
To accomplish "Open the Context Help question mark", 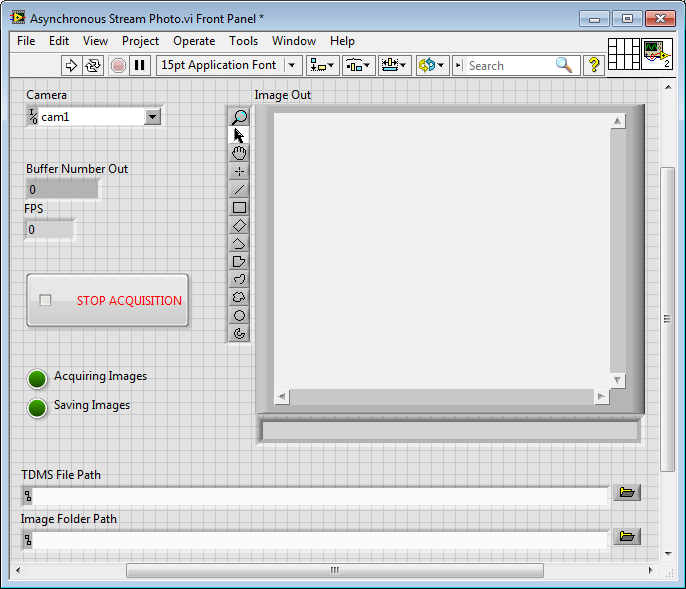I will tap(594, 65).
